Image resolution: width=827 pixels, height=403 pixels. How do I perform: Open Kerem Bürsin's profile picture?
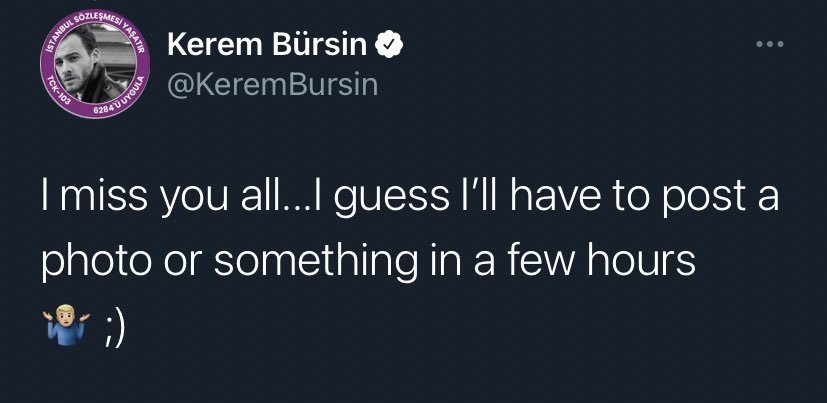[95, 67]
